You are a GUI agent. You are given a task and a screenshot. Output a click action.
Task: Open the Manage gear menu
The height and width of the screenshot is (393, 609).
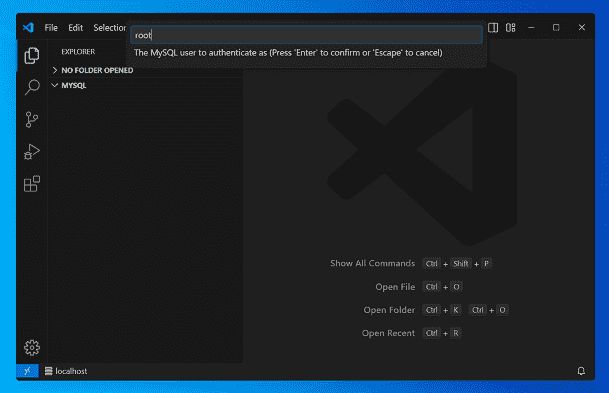32,348
